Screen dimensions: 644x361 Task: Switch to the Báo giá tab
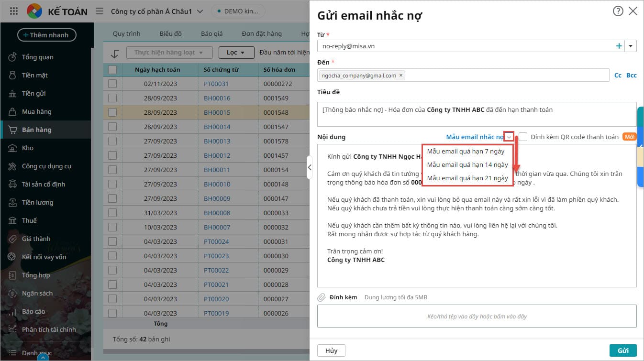pos(212,33)
